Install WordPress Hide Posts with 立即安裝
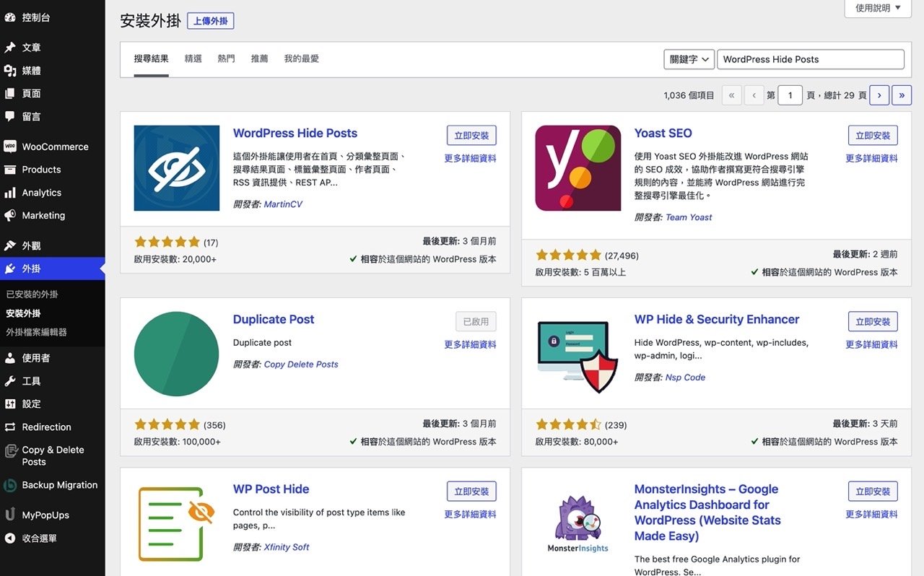Viewport: 924px width, 576px height. [471, 136]
